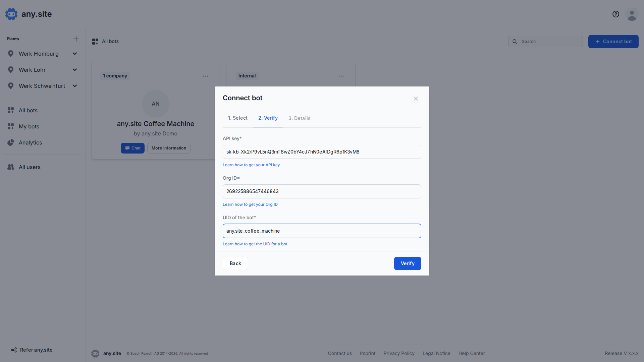Click the AN bot avatar circle

(156, 104)
